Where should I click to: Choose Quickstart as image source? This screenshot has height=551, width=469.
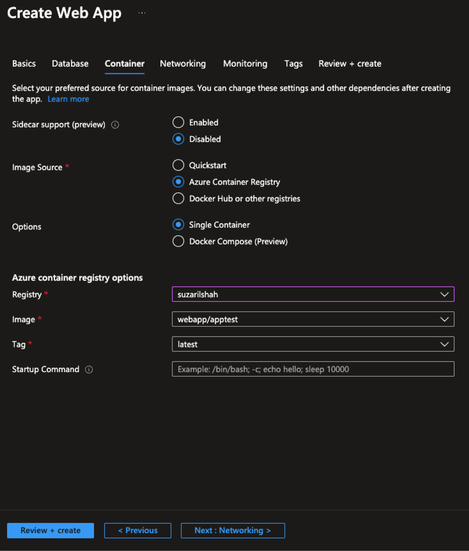point(178,165)
